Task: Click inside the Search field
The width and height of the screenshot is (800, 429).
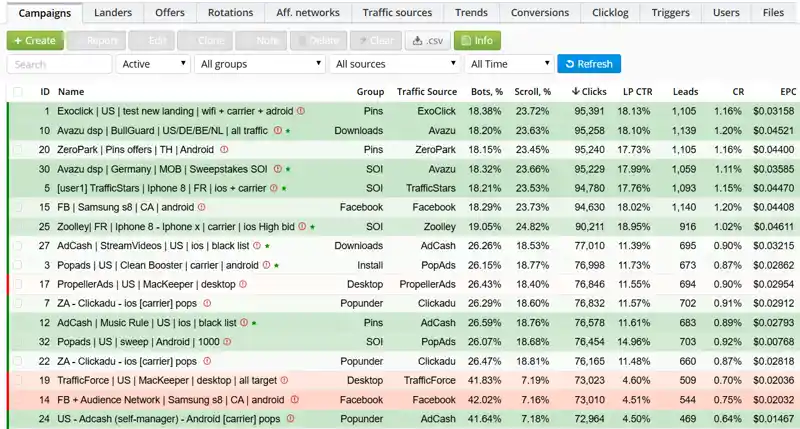Action: 59,64
